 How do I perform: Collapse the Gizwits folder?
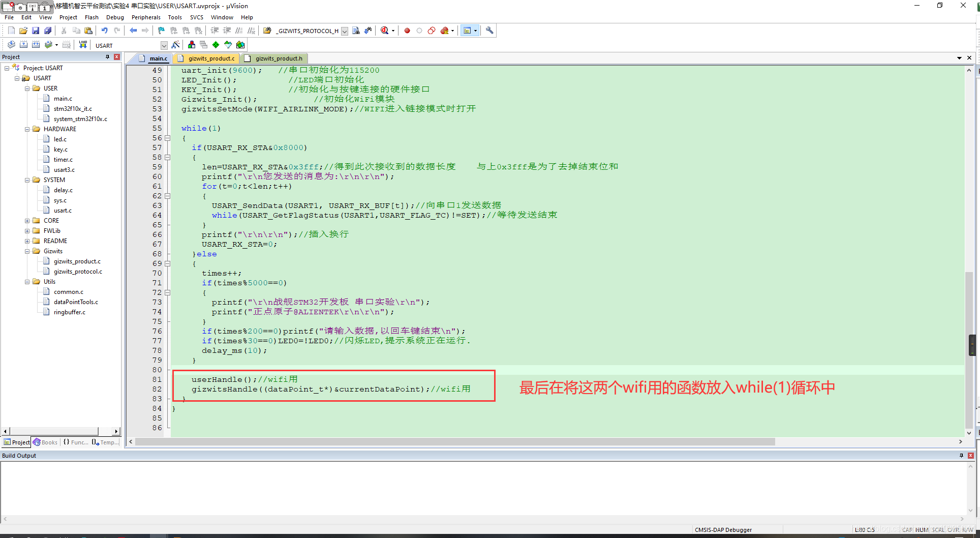pyautogui.click(x=27, y=251)
